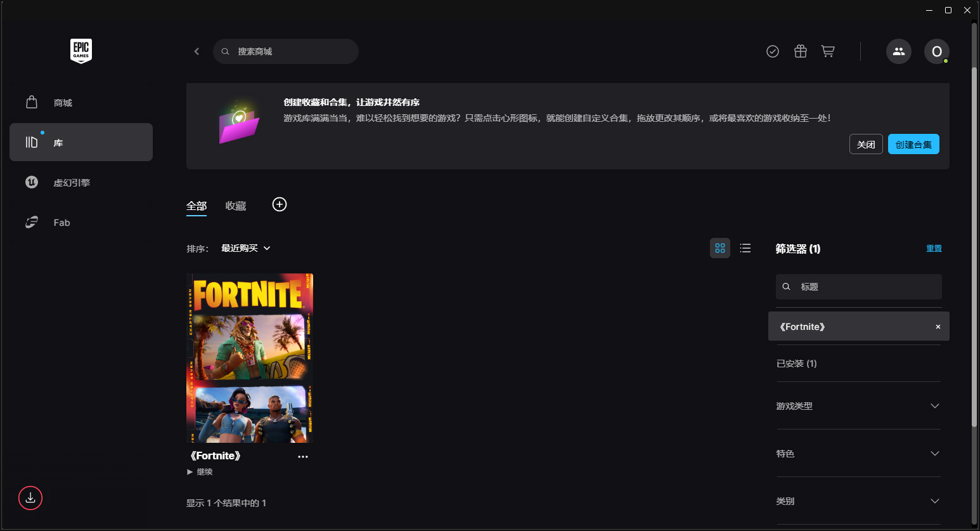Open the downloads icon
980x531 pixels.
tap(30, 498)
